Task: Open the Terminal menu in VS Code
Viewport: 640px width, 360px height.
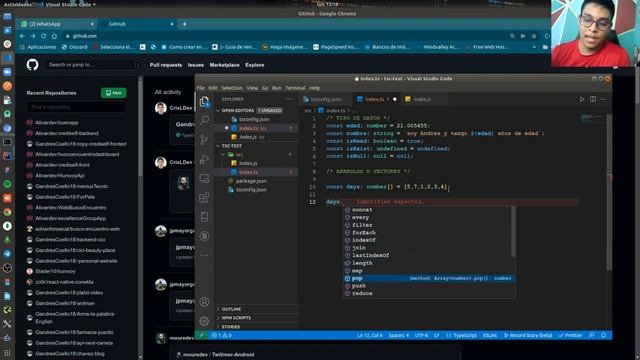Action: (x=295, y=88)
